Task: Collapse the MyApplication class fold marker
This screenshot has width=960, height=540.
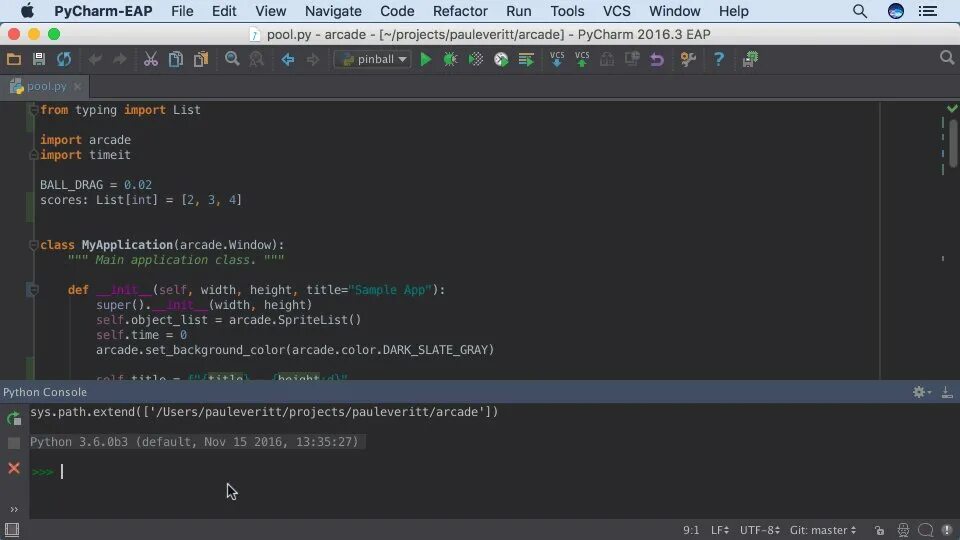Action: pos(34,246)
